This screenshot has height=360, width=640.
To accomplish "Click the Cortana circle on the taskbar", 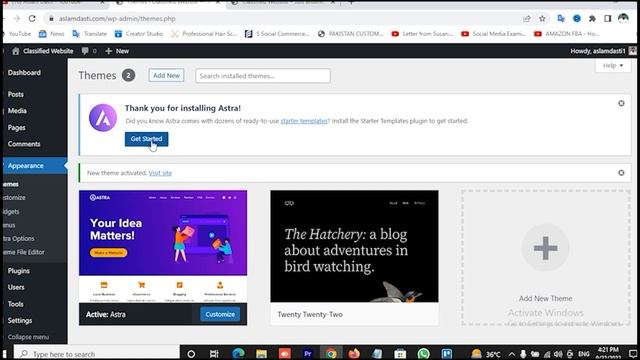I will [x=191, y=354].
